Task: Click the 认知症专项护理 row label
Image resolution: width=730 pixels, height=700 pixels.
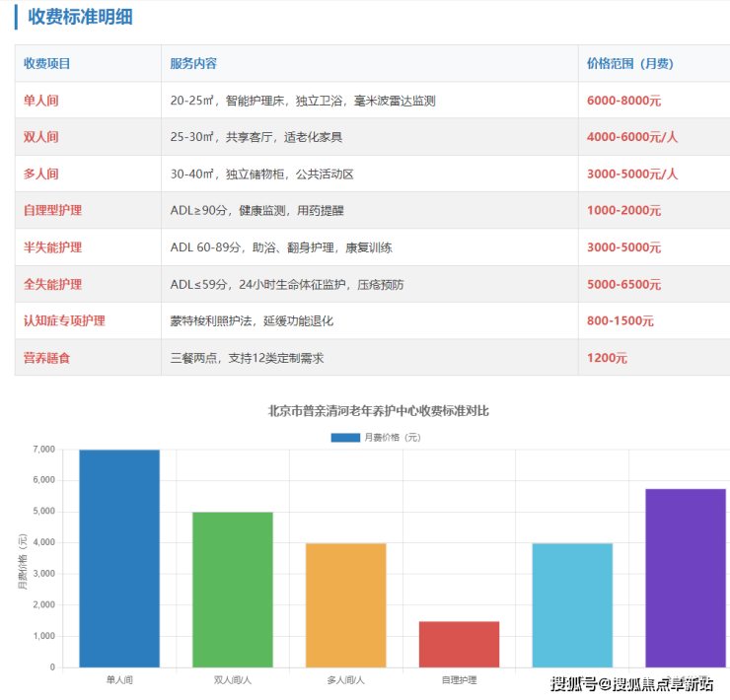Action: 64,321
